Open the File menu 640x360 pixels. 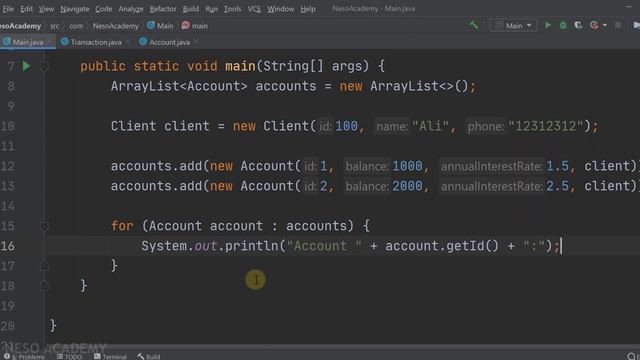tap(8, 9)
